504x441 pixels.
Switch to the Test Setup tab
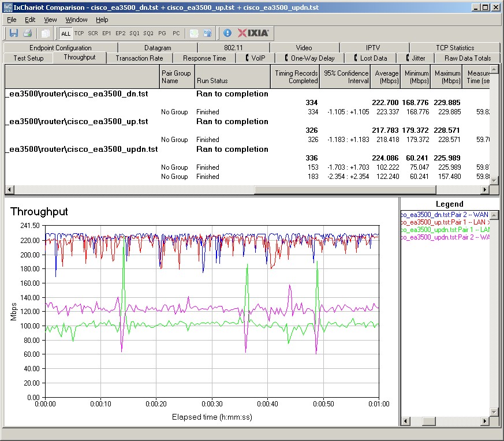[x=28, y=58]
